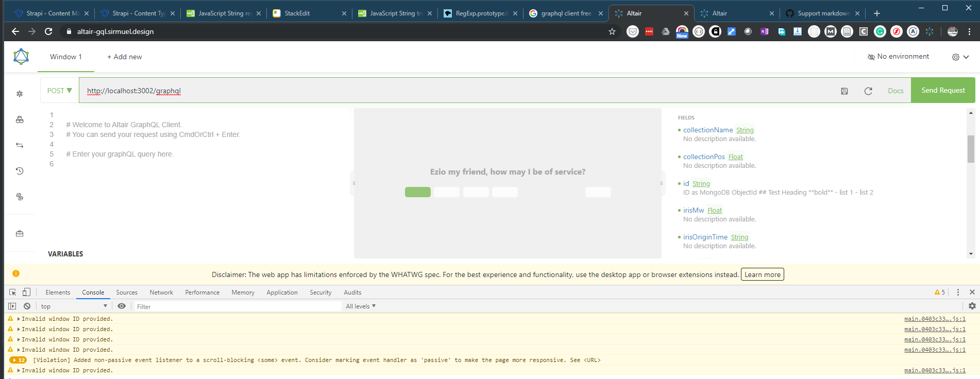The image size is (980, 379).
Task: Toggle the device toolbar icon in DevTools
Action: click(26, 292)
